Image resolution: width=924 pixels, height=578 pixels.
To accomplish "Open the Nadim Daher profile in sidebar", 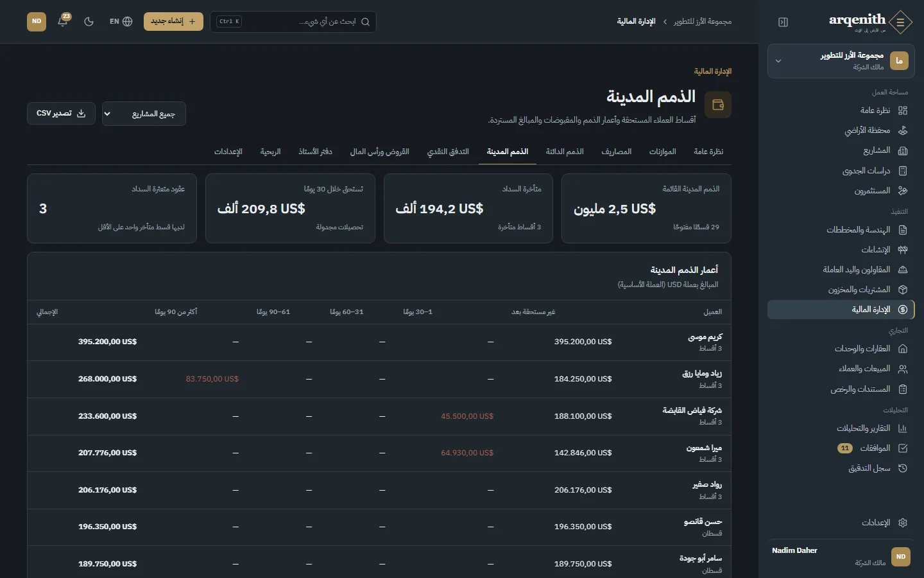I will coord(841,557).
